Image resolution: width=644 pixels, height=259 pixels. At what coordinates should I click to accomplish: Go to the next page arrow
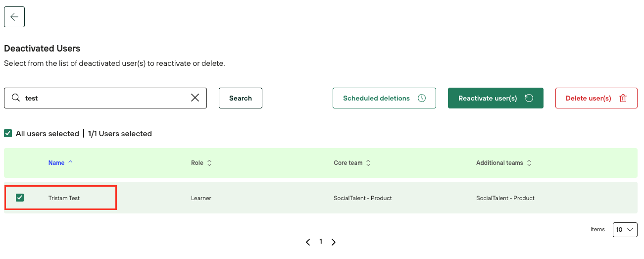(334, 242)
